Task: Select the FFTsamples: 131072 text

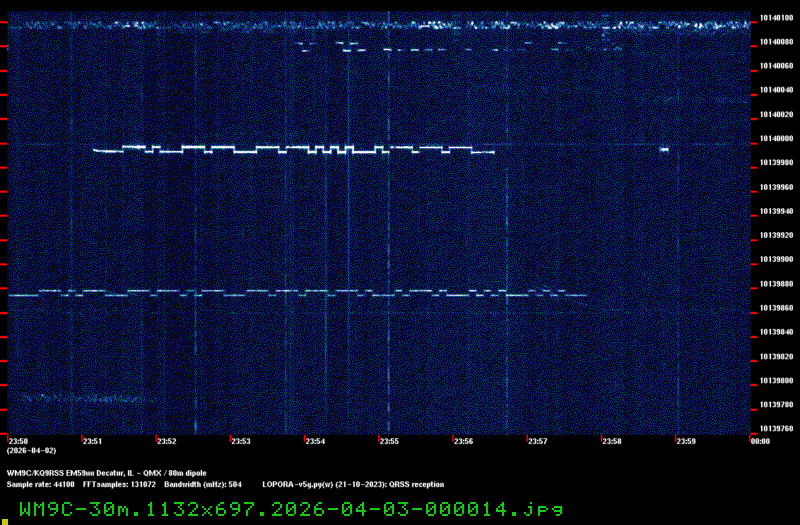Action: (119, 485)
